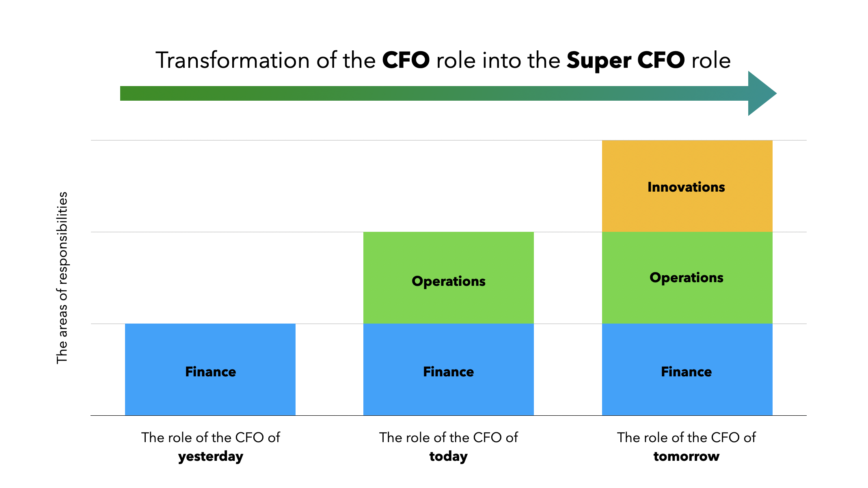Click the Finance block for tomorrow
The width and height of the screenshot is (868, 488).
[x=687, y=369]
